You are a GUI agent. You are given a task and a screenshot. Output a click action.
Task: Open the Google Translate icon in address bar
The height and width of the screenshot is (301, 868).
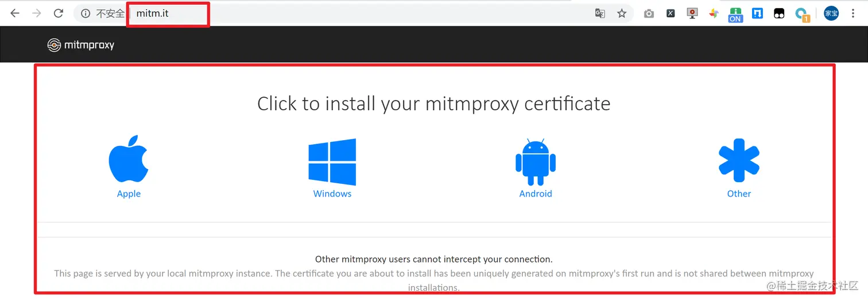coord(600,13)
